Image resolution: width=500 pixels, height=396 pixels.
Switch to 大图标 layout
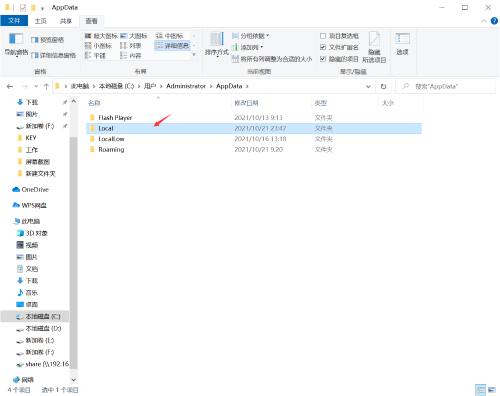click(x=133, y=36)
